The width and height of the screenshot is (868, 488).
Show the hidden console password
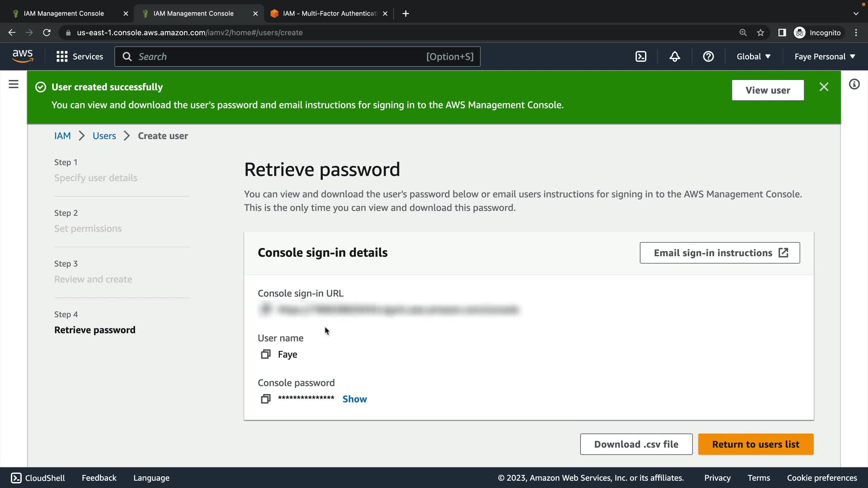(354, 399)
